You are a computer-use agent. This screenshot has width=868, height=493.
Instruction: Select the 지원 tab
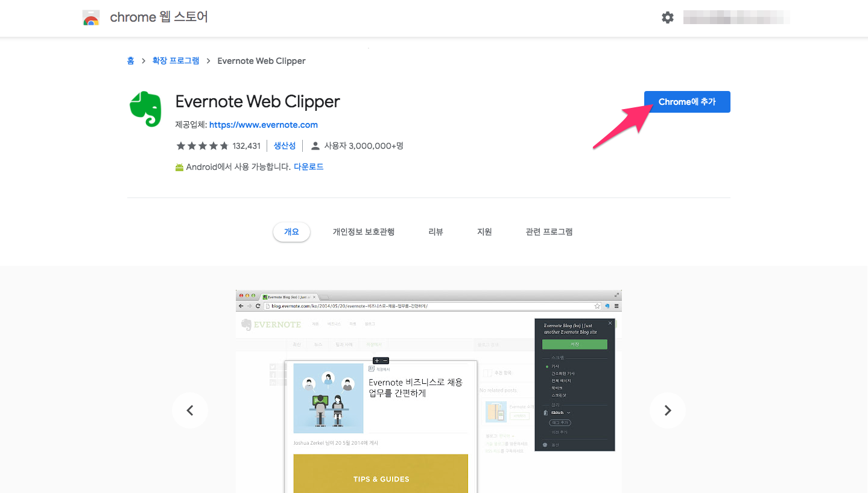[x=484, y=232]
